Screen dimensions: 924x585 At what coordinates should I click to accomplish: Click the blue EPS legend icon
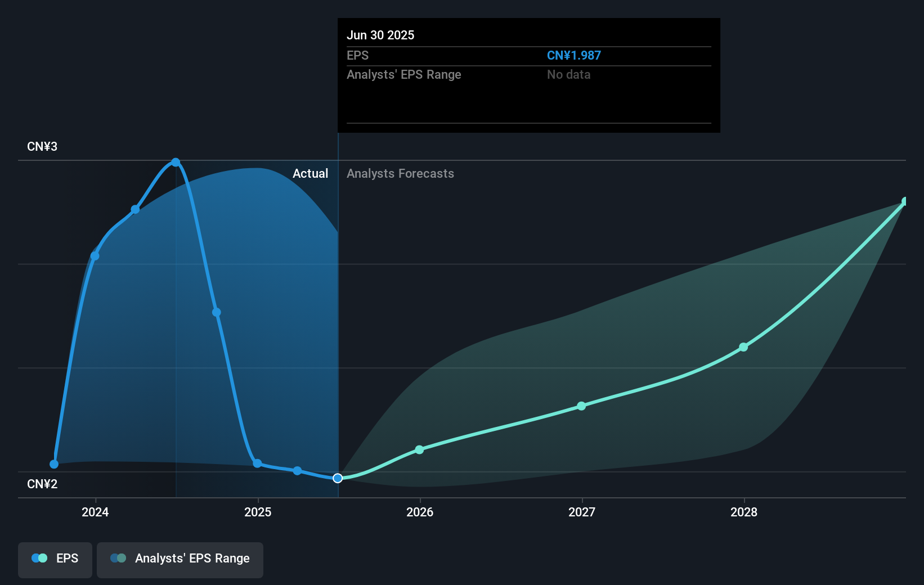tap(39, 557)
